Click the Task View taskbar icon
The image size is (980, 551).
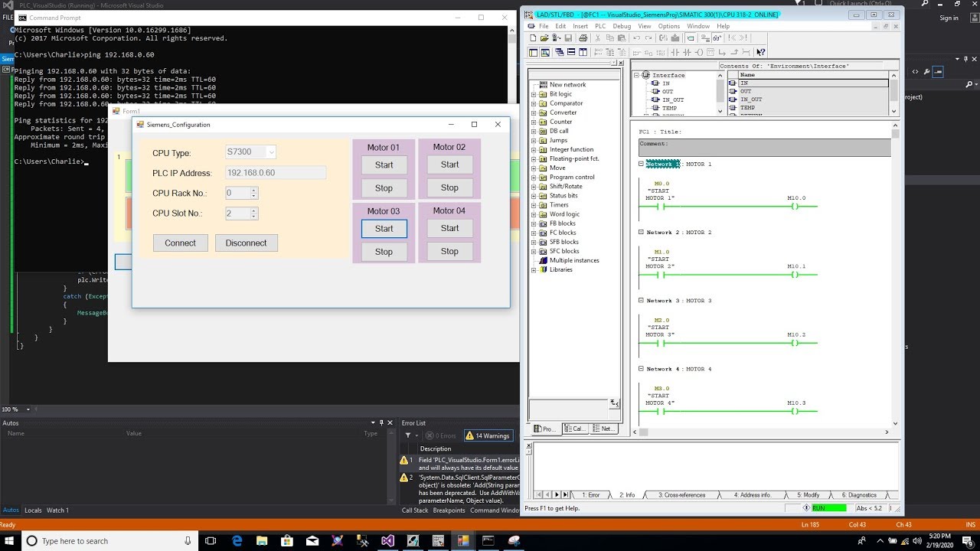tap(212, 540)
